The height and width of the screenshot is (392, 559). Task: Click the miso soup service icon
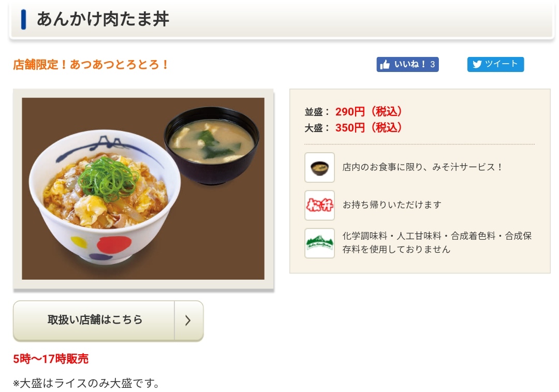click(319, 167)
